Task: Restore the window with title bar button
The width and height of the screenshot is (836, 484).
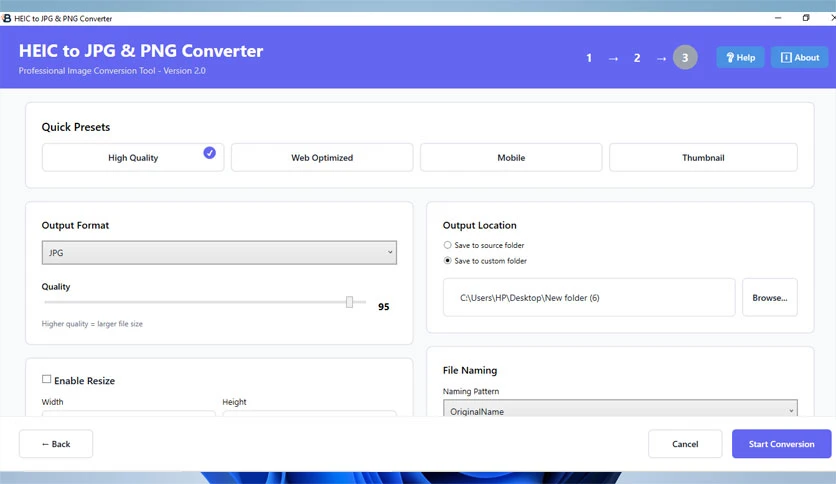Action: click(806, 18)
